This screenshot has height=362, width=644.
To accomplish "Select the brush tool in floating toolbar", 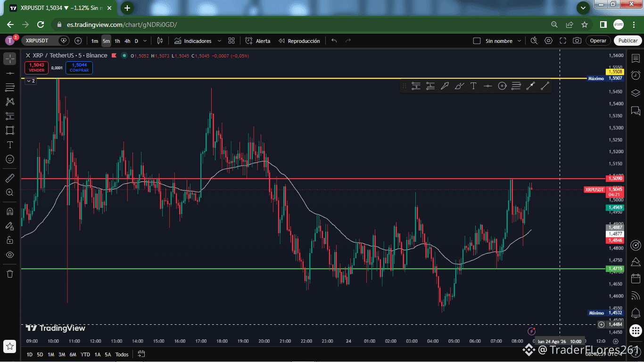I will click(459, 86).
